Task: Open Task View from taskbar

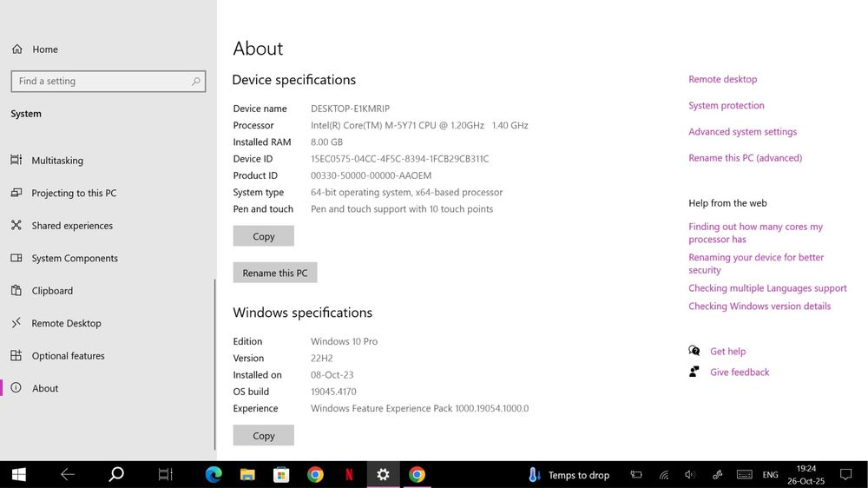Action: (165, 475)
